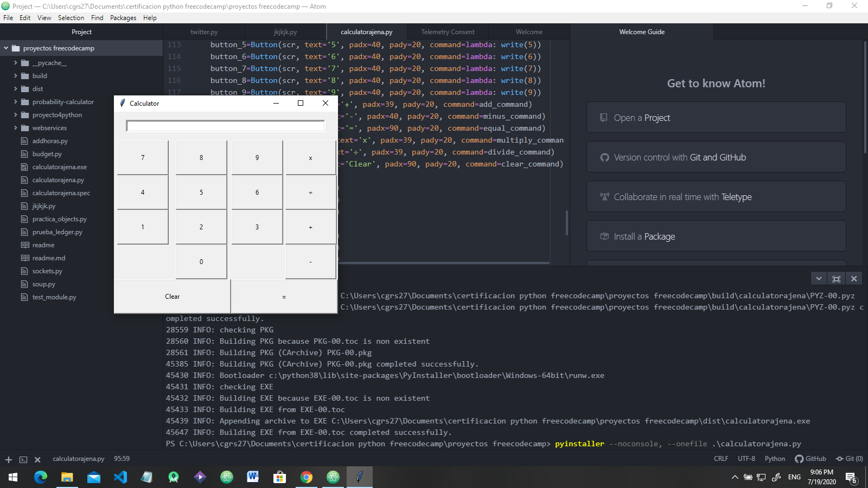868x488 pixels.
Task: Open the Packages menu
Action: tap(123, 18)
